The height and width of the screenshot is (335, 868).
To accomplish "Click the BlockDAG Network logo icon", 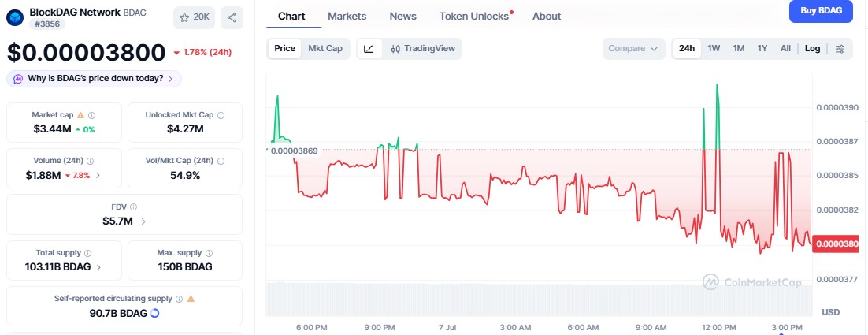I will pos(15,17).
